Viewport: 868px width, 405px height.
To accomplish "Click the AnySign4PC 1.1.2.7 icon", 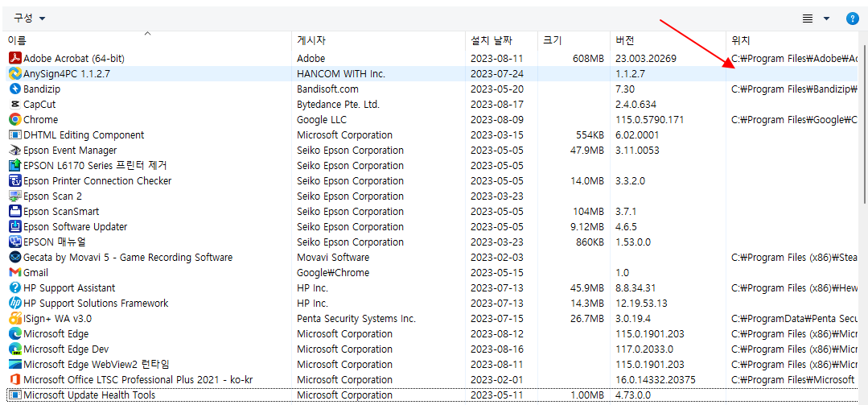I will [15, 74].
